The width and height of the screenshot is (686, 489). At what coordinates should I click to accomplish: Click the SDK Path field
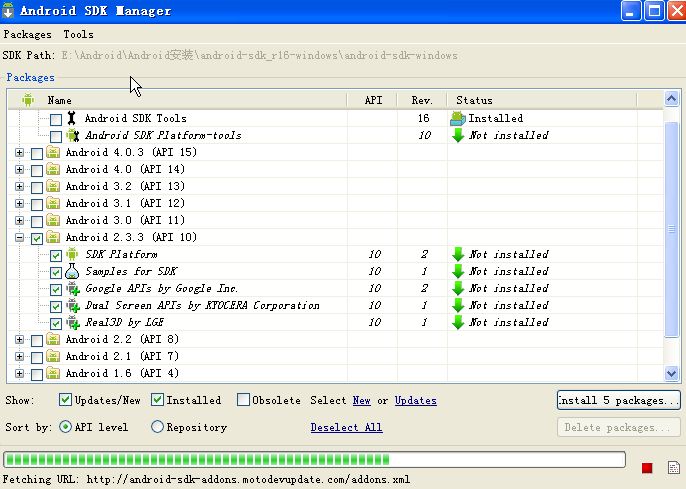coord(259,56)
